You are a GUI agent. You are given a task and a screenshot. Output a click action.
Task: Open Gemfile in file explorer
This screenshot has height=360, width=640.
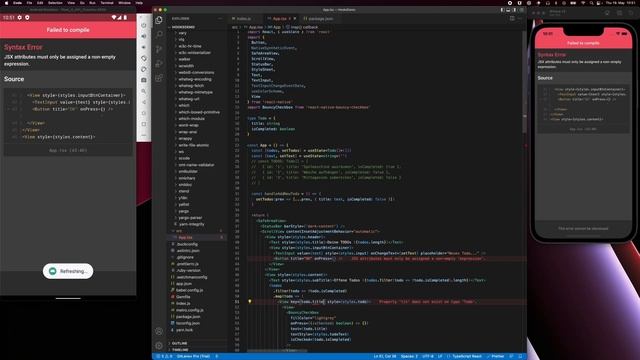(x=183, y=297)
